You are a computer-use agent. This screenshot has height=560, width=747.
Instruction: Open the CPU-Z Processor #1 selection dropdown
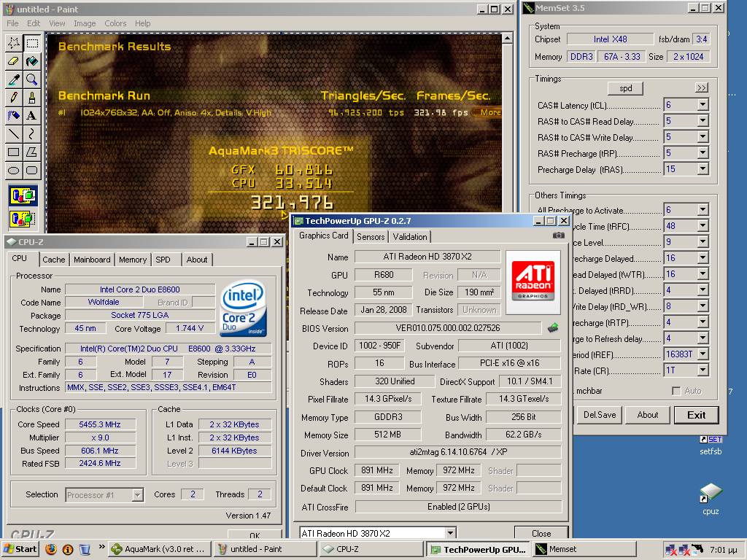[x=137, y=495]
